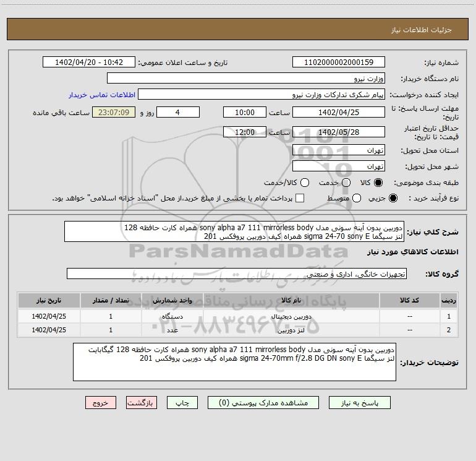476x461 pixels.
Task: Click the need number field 1102000002000159
Action: 339,62
